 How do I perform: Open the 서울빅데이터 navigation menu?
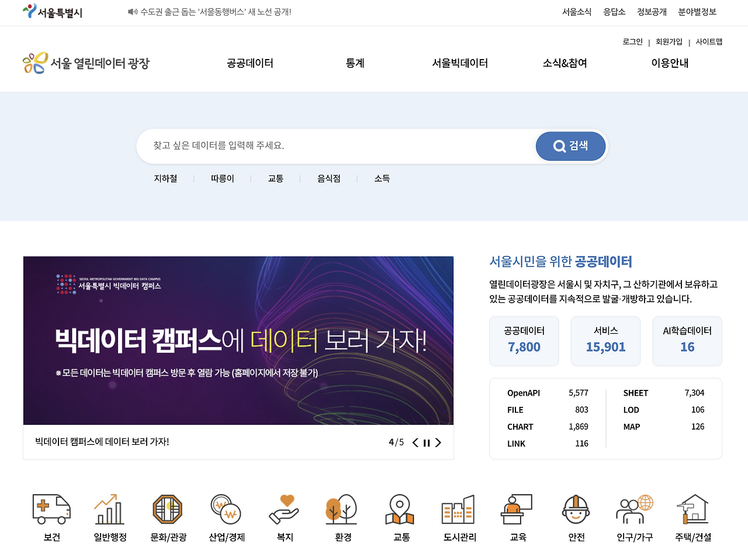459,63
